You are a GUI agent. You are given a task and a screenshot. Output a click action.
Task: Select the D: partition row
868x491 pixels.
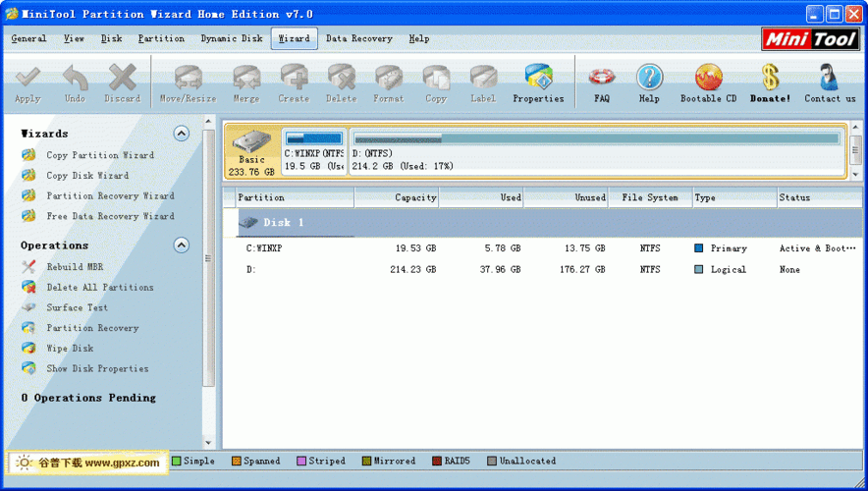pos(542,270)
